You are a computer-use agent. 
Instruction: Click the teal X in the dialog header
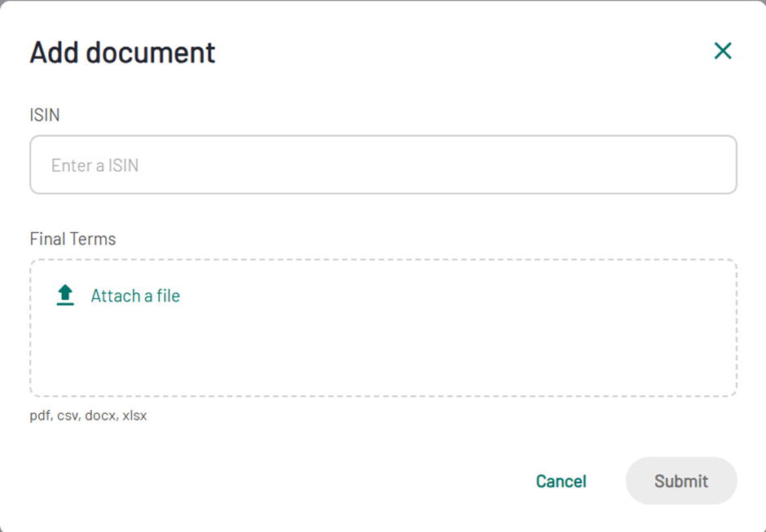722,51
